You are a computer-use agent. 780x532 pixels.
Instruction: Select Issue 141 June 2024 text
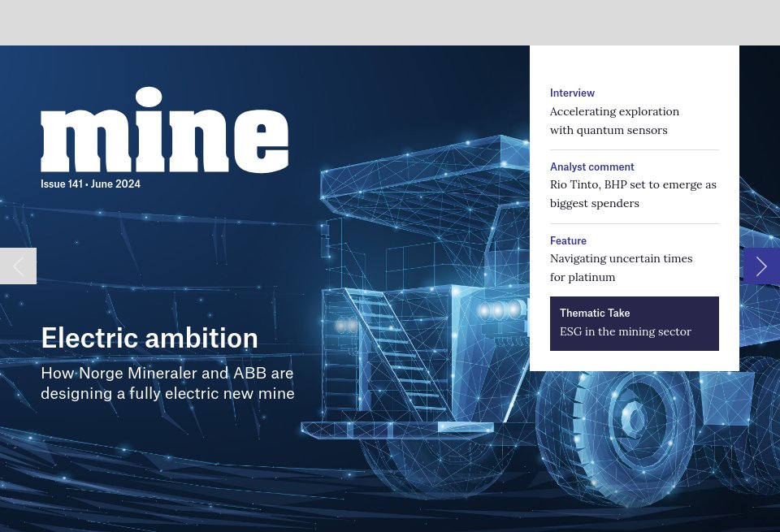point(90,184)
